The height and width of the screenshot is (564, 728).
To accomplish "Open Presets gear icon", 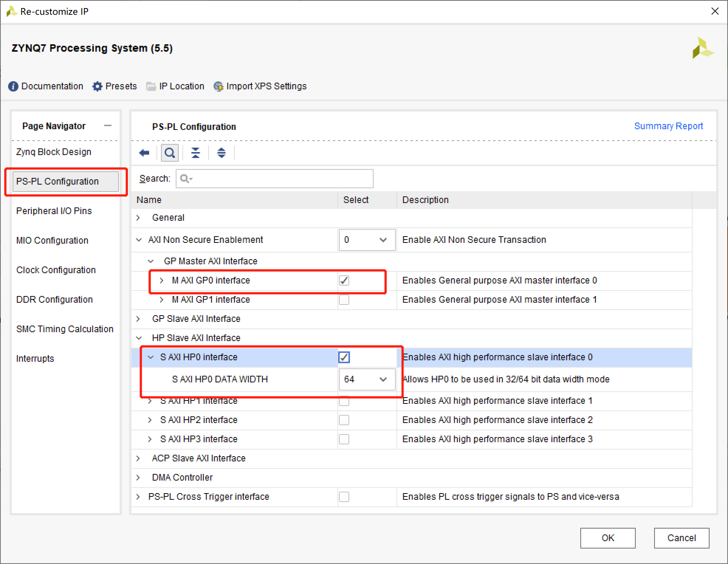I will pos(97,86).
